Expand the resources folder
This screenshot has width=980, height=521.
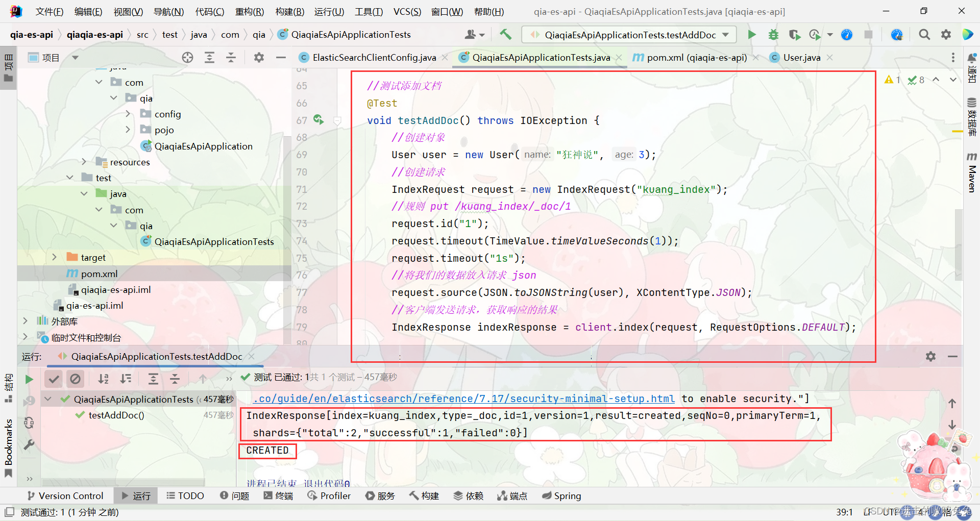84,162
